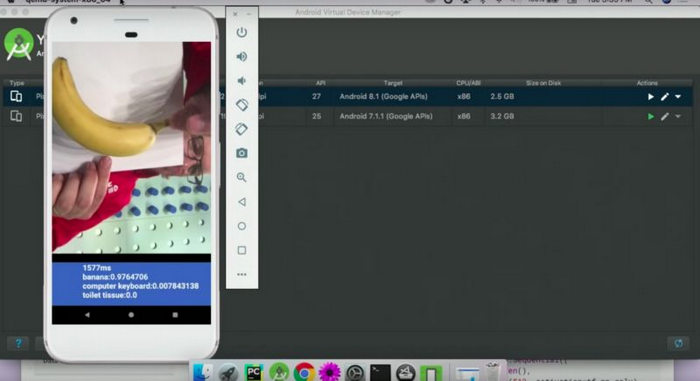
Task: Expand actions dropdown for Android 8.1 device
Action: (x=678, y=96)
